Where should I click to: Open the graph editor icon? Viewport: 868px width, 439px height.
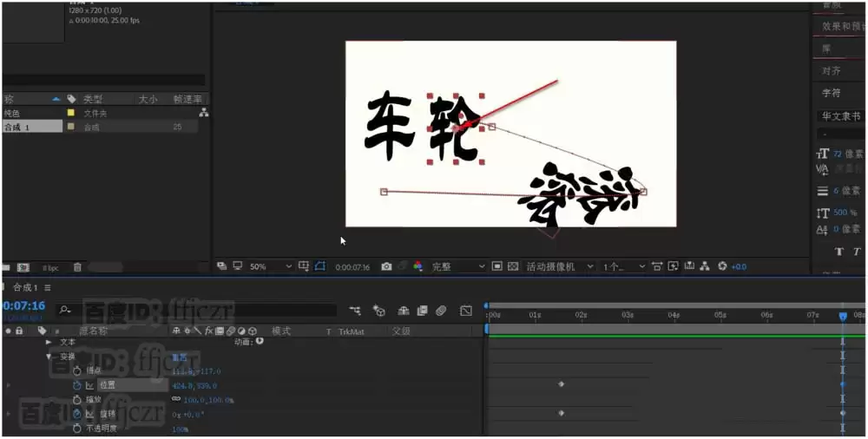tap(466, 311)
